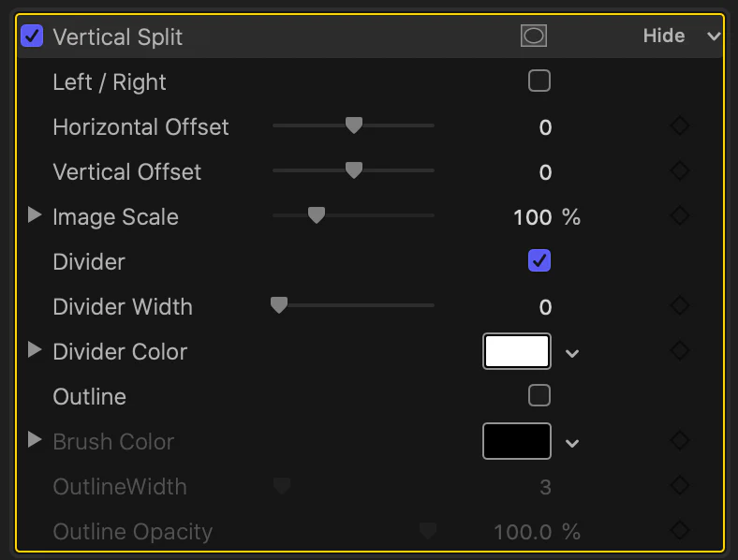Viewport: 738px width, 560px height.
Task: Uncheck the Divider checkbox
Action: point(539,260)
